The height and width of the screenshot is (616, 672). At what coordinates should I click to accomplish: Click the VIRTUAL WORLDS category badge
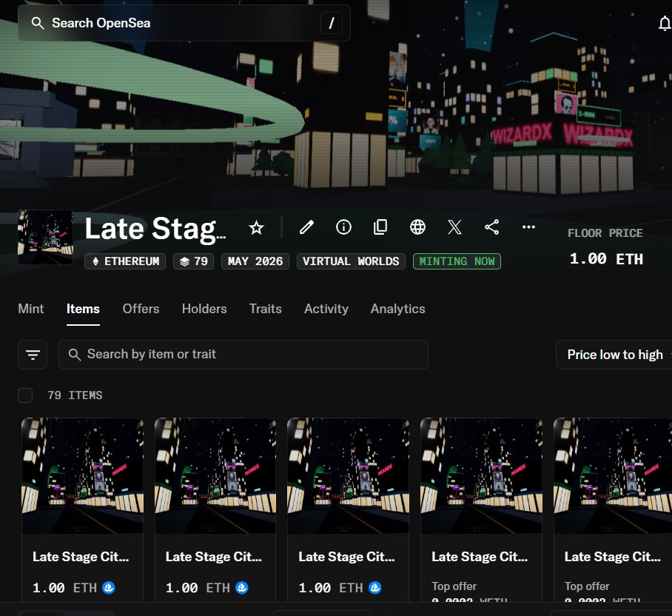[x=351, y=261]
